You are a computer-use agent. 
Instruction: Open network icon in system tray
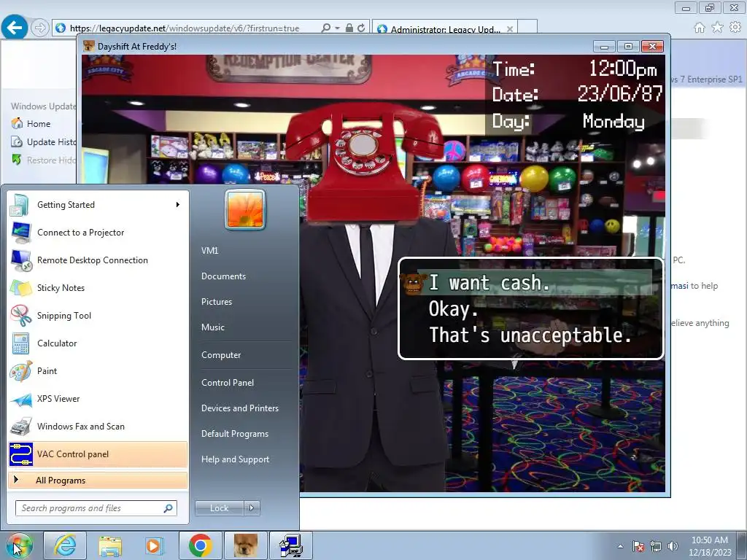(x=656, y=546)
